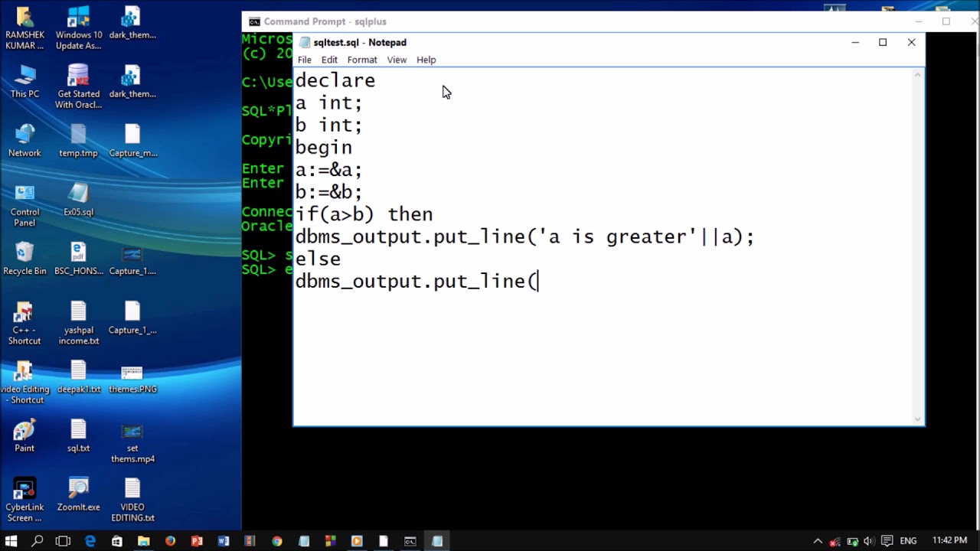
Task: Select the VIDEO EDITING.txt file icon
Action: click(132, 500)
